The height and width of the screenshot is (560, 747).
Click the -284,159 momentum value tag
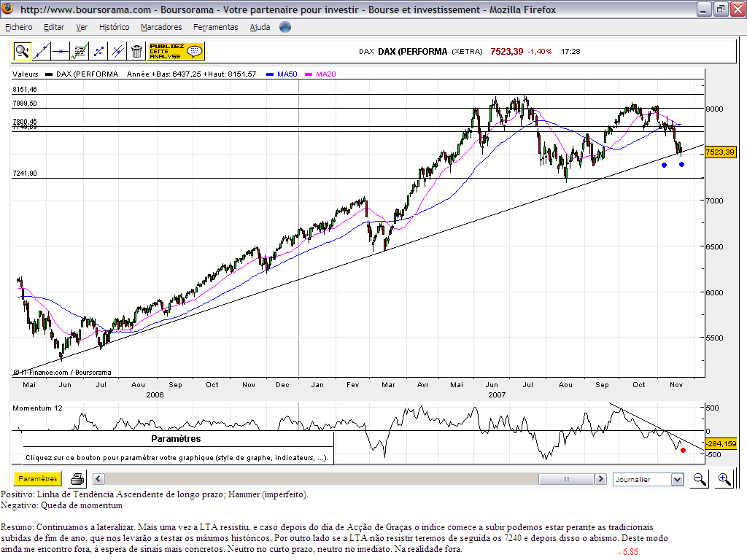(x=721, y=444)
